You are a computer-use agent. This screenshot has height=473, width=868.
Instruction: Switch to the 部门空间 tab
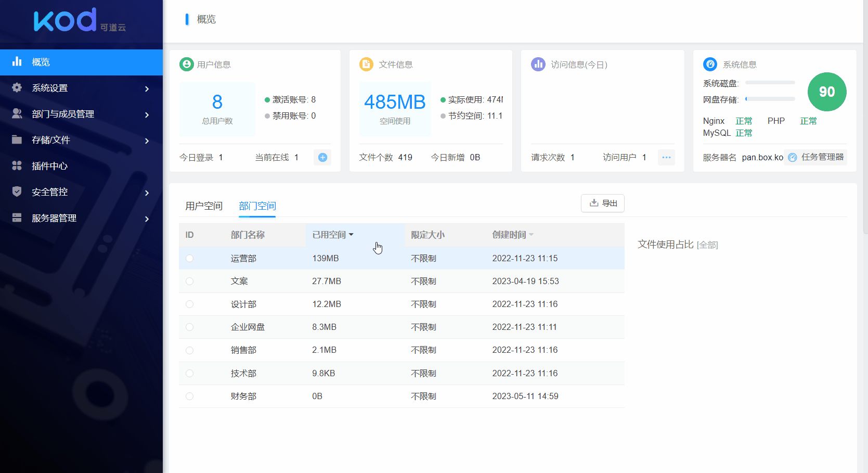257,206
